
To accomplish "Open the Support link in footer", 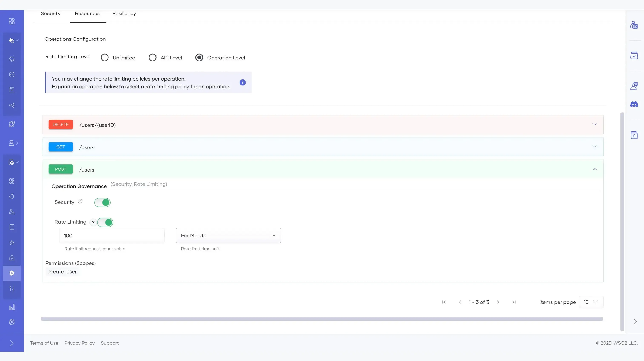I will coord(109,343).
